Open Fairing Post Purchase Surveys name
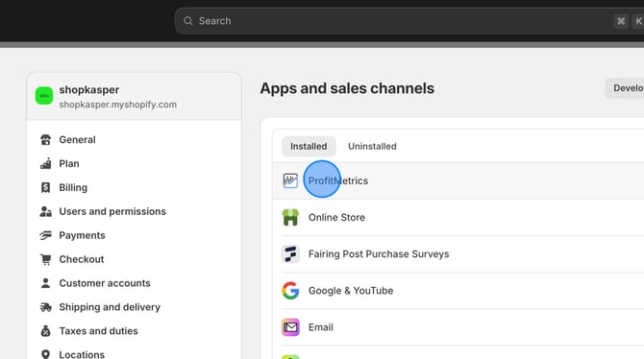 point(379,254)
